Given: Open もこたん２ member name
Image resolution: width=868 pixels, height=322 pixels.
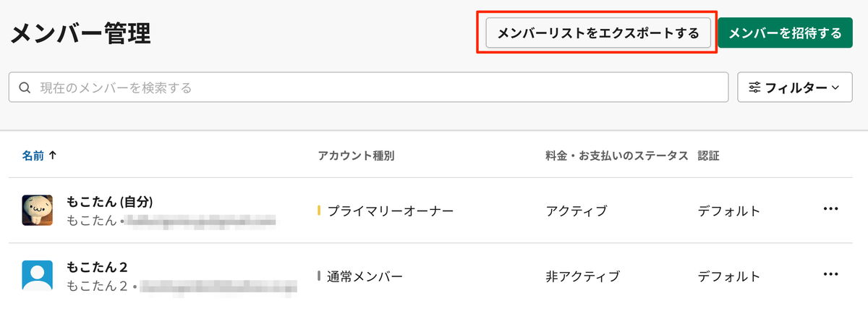Looking at the screenshot, I should point(98,266).
